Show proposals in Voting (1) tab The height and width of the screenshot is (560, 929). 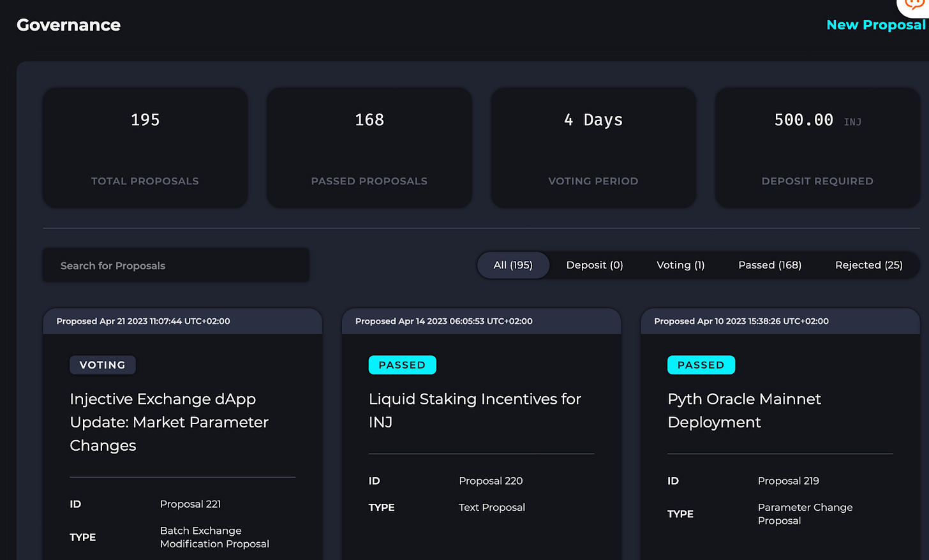(681, 265)
